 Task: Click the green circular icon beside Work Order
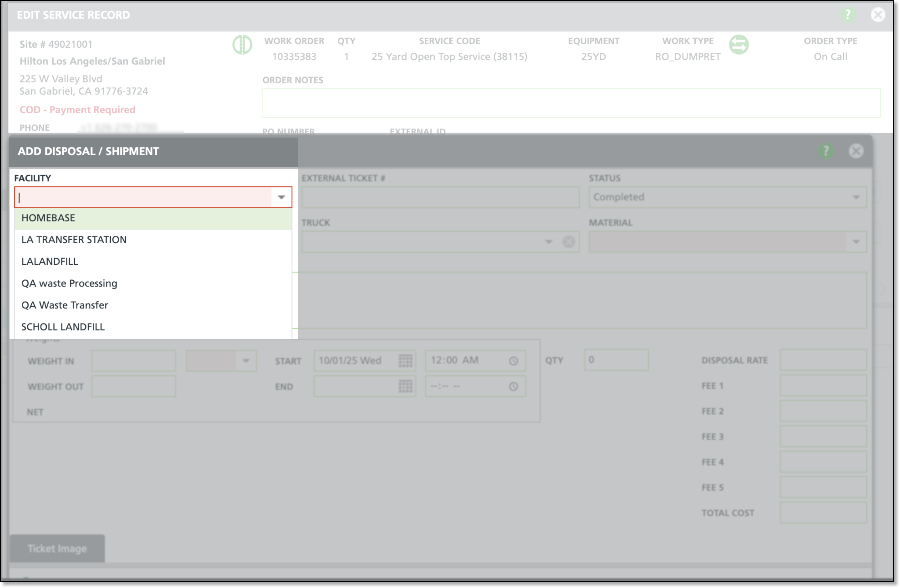[x=242, y=45]
